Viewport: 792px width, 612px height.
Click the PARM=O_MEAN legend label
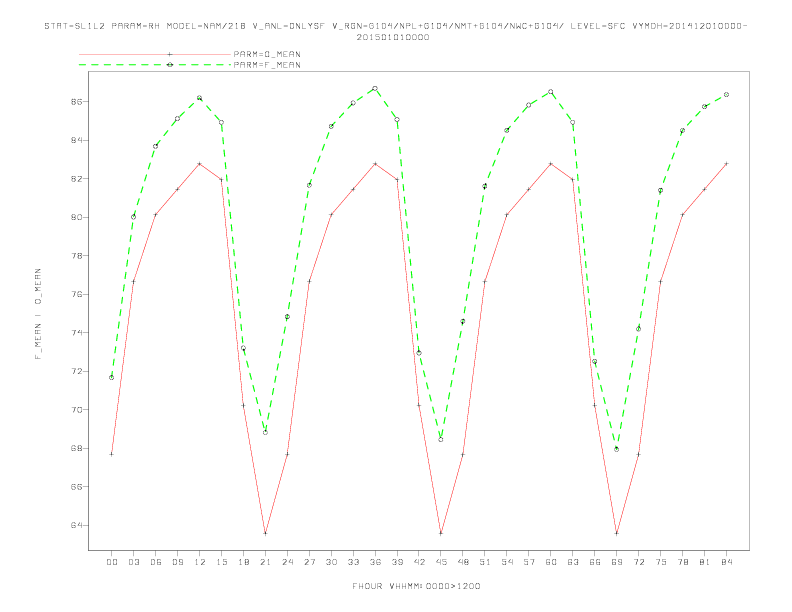point(267,54)
